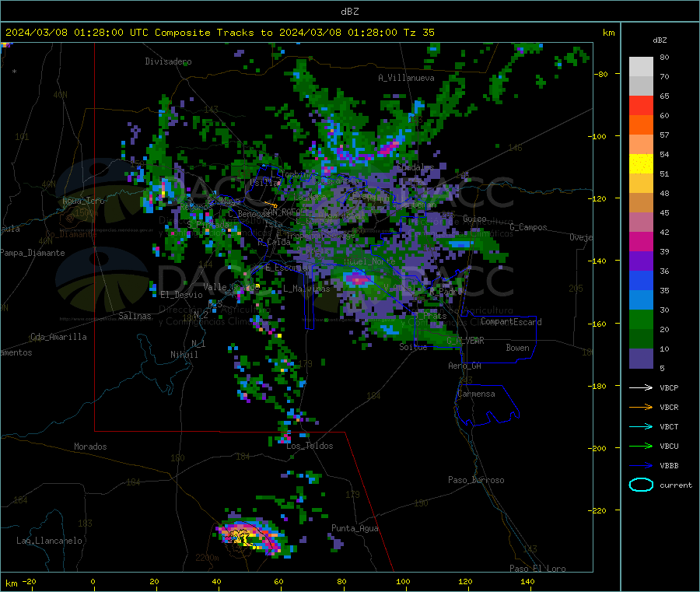Click the 'A_Villanueva' map label
700x592 pixels.
click(406, 78)
